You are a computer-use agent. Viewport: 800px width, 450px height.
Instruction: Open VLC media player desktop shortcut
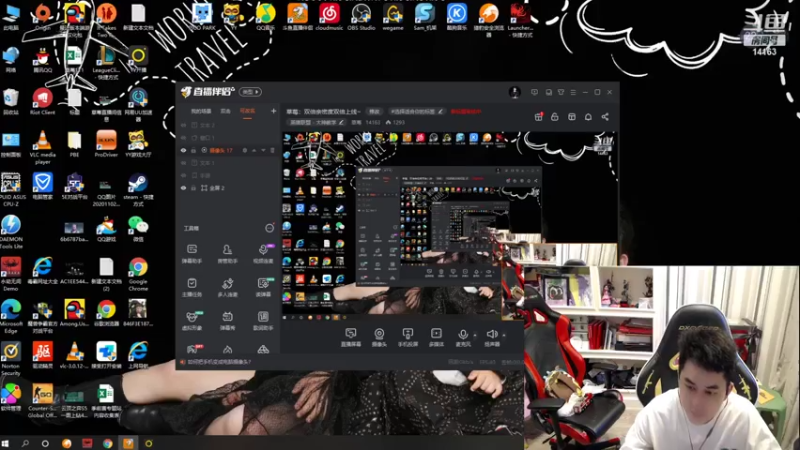coord(42,147)
